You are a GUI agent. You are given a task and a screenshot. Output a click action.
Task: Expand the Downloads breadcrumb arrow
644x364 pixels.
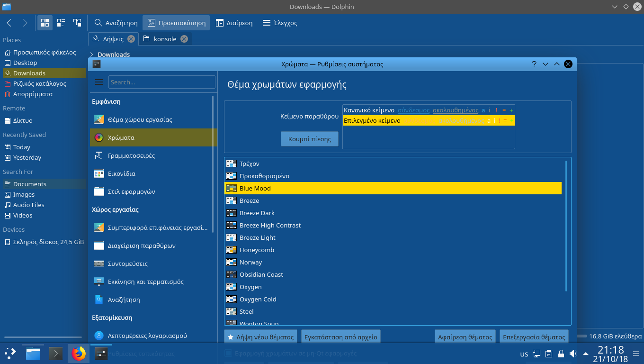coord(91,55)
